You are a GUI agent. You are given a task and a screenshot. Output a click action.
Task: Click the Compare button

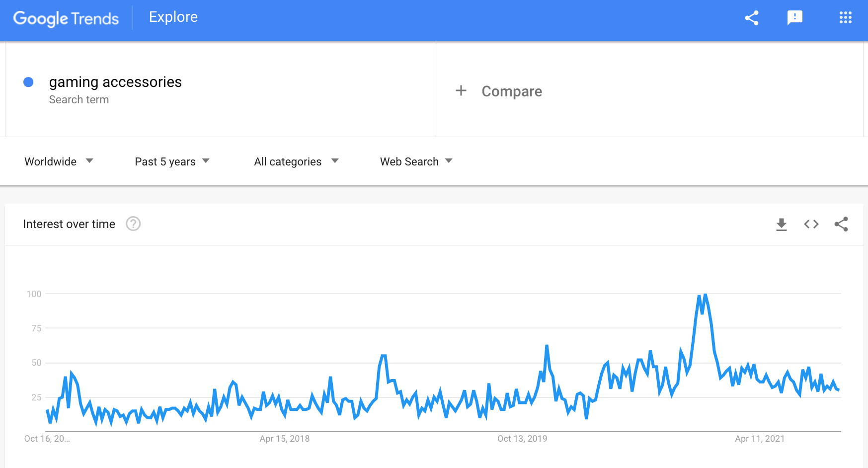[x=511, y=91]
